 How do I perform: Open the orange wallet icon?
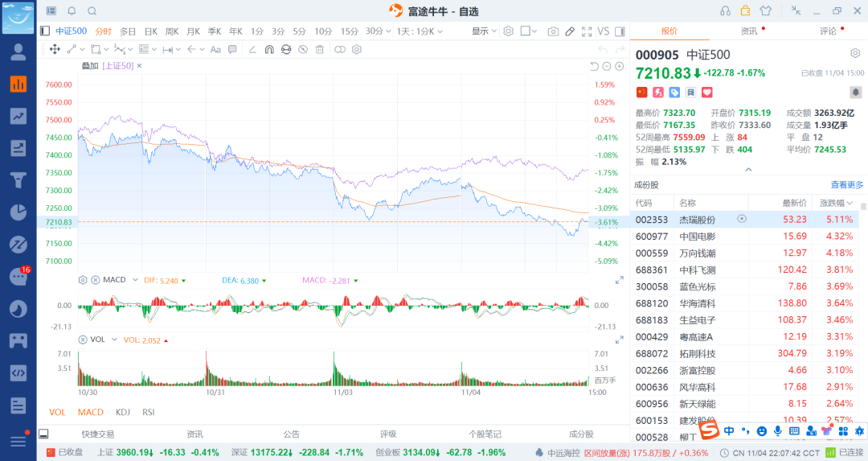746,10
